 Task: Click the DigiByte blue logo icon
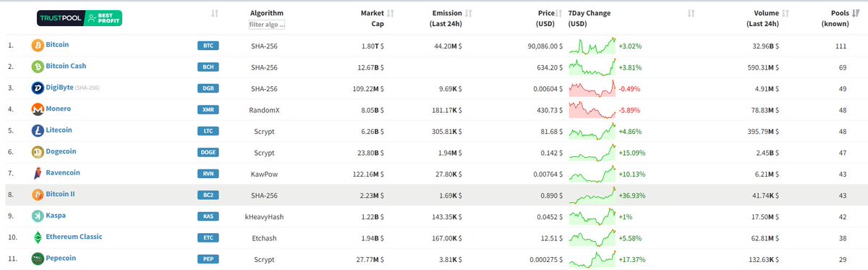point(38,88)
